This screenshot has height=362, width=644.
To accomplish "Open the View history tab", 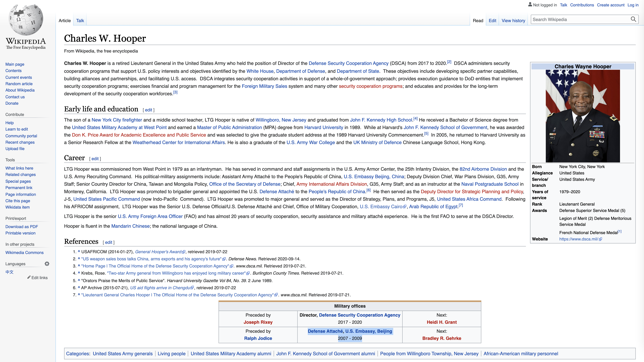I will pyautogui.click(x=513, y=20).
